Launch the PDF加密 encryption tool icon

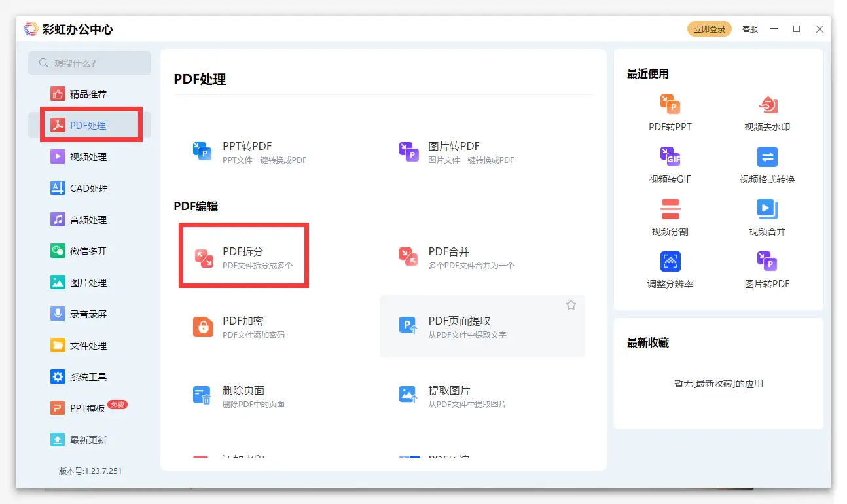coord(203,327)
